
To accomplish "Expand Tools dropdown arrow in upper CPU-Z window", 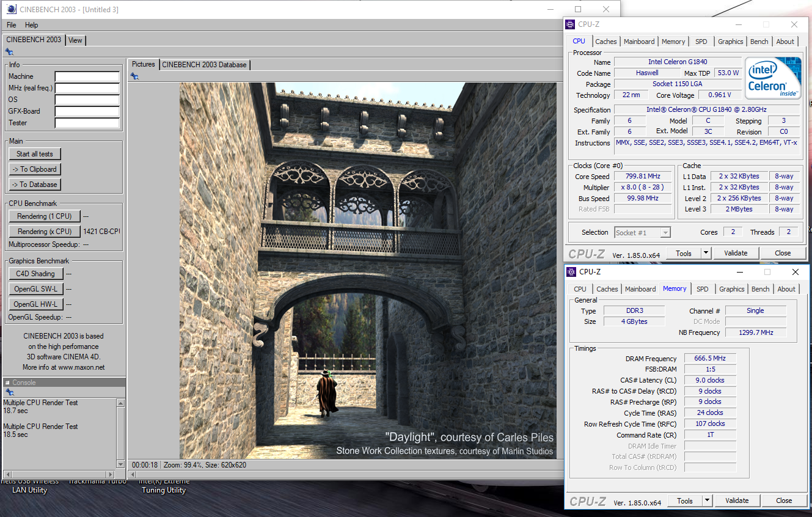I will (706, 253).
